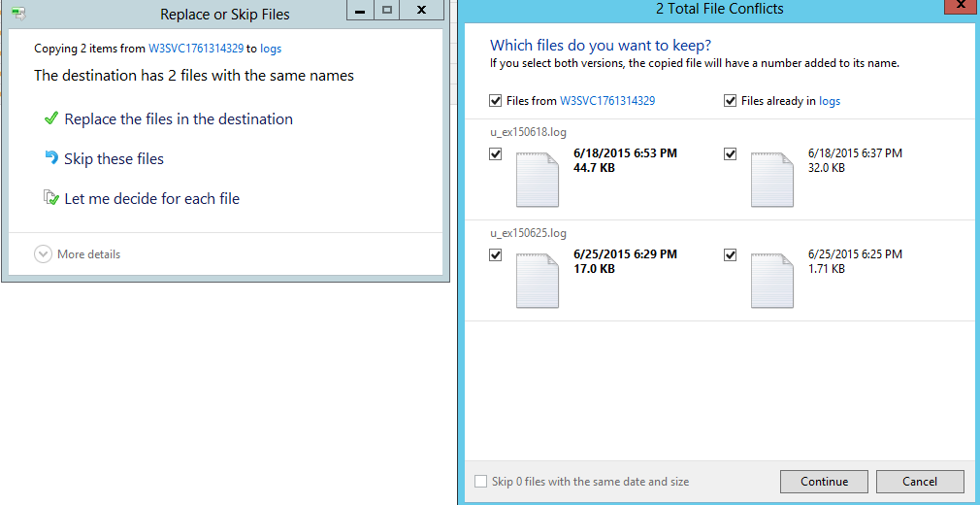980x505 pixels.
Task: Click the copy dialog icon in title bar
Action: click(18, 13)
